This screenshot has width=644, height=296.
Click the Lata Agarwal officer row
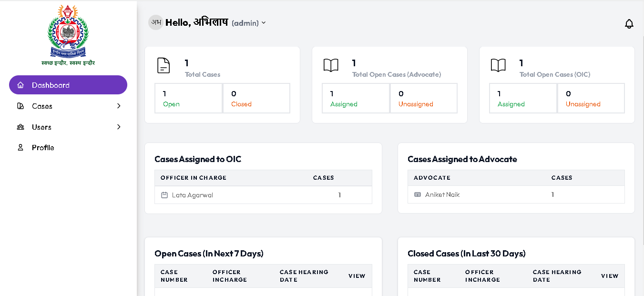(263, 195)
